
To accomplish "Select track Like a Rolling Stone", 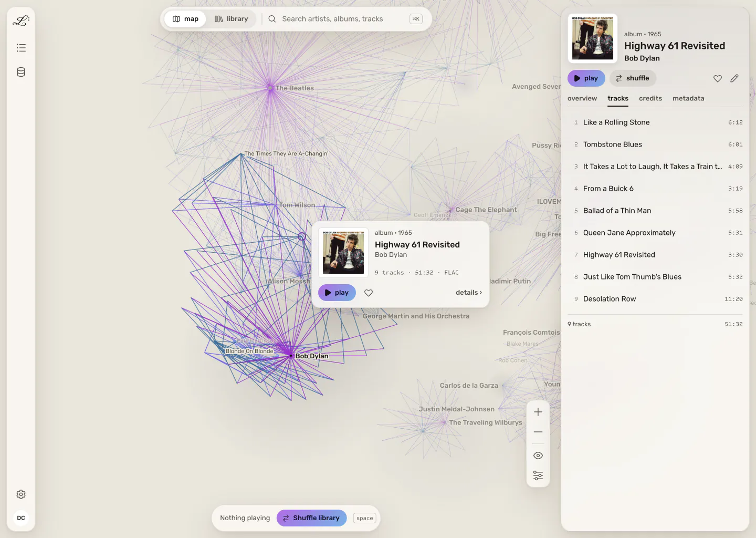I will click(655, 122).
